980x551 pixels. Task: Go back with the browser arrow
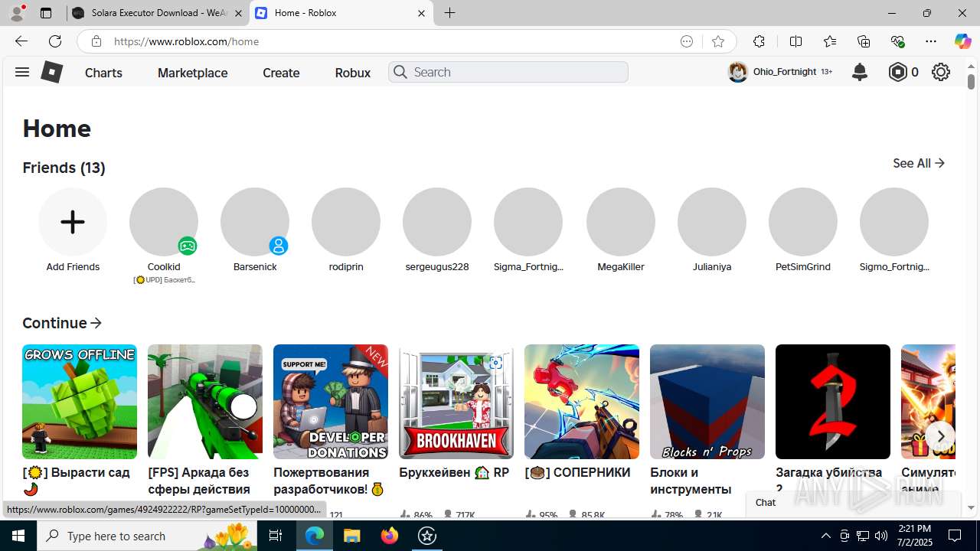pyautogui.click(x=21, y=41)
